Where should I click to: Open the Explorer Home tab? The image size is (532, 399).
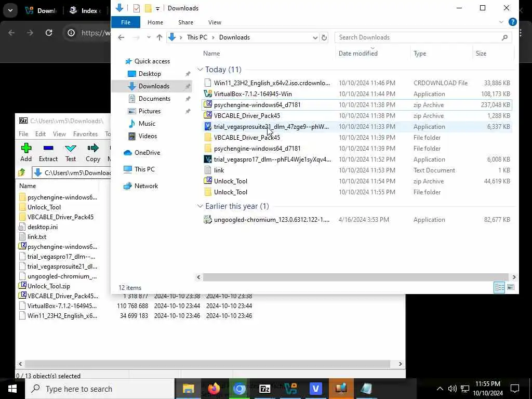pos(155,22)
